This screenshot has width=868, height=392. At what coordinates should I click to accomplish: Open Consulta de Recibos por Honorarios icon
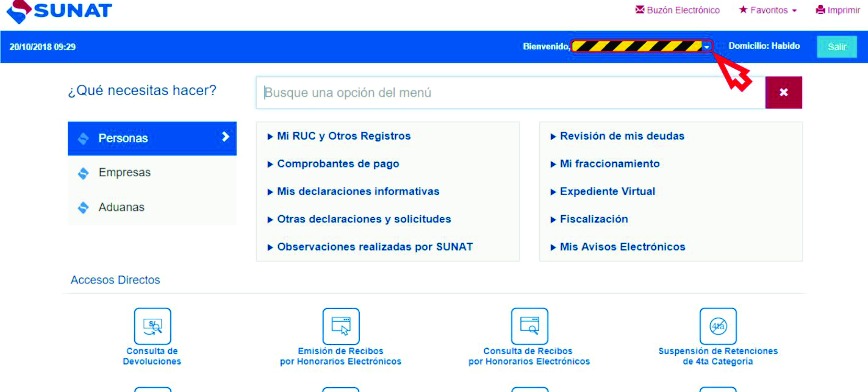529,326
